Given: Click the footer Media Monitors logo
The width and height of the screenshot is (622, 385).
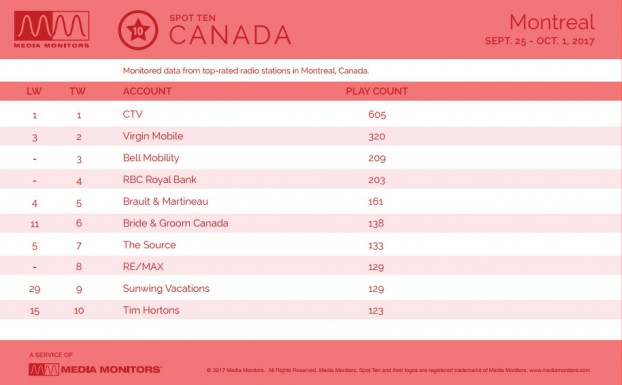Looking at the screenshot, I should pyautogui.click(x=95, y=370).
